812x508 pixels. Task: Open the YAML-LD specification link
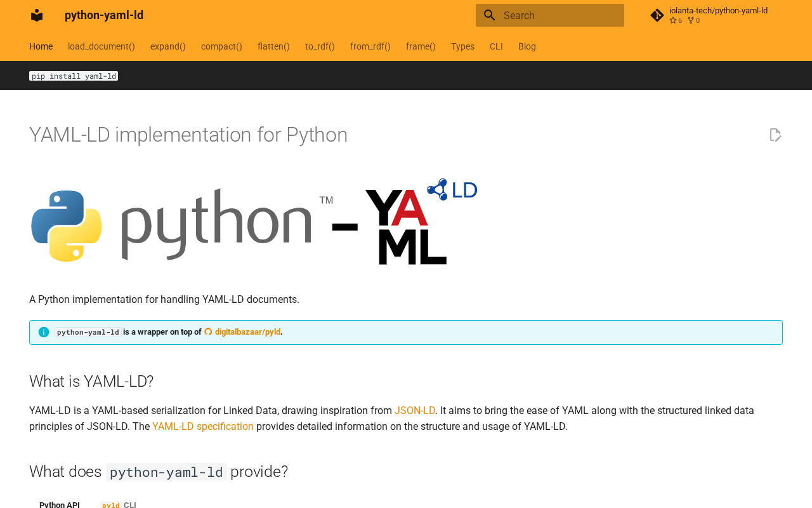click(x=203, y=427)
